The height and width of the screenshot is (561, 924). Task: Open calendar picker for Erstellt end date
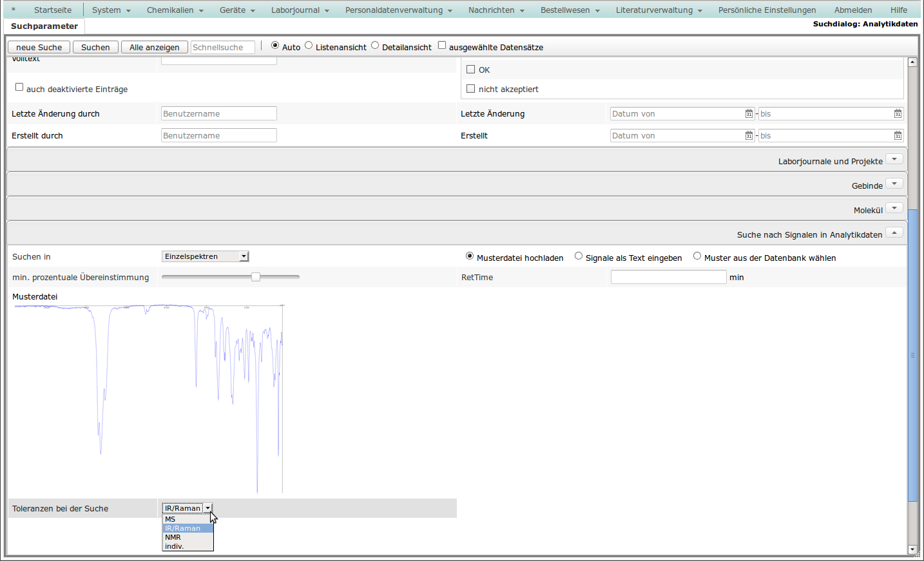tap(898, 136)
